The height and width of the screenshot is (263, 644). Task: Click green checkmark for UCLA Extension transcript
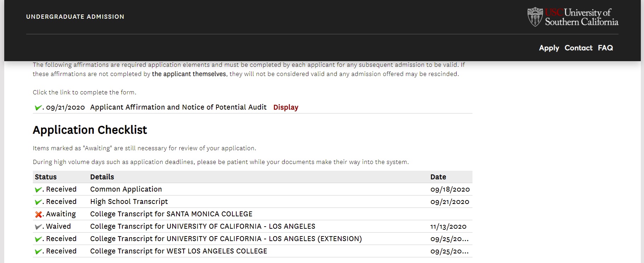[x=38, y=239]
